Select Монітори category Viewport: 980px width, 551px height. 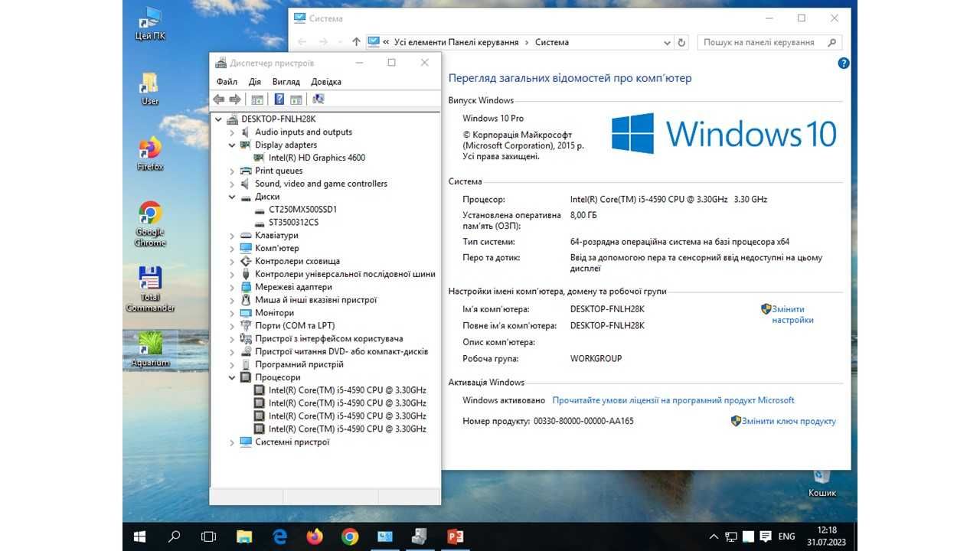[274, 313]
